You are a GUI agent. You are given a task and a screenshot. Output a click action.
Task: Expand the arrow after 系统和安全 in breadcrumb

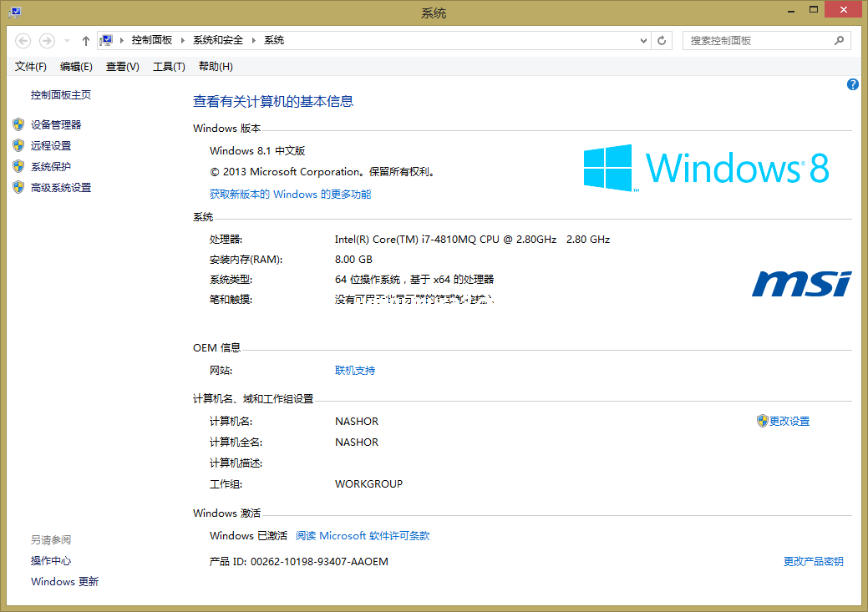[253, 40]
